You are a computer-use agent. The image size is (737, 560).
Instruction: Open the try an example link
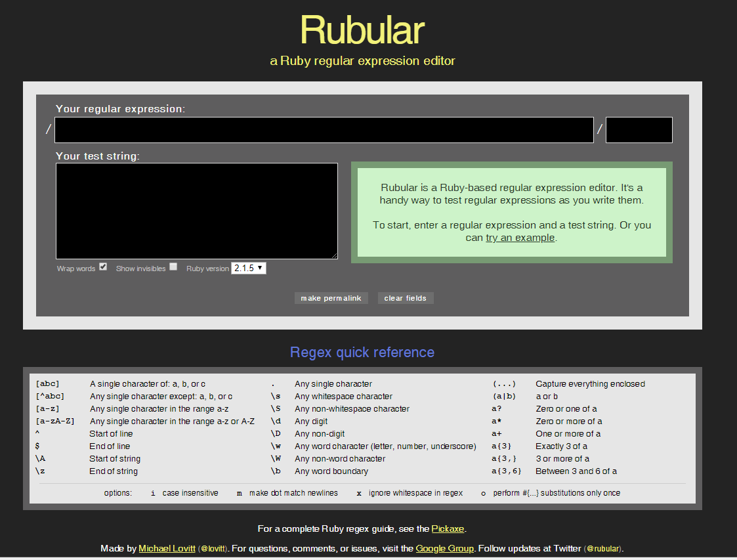point(520,238)
